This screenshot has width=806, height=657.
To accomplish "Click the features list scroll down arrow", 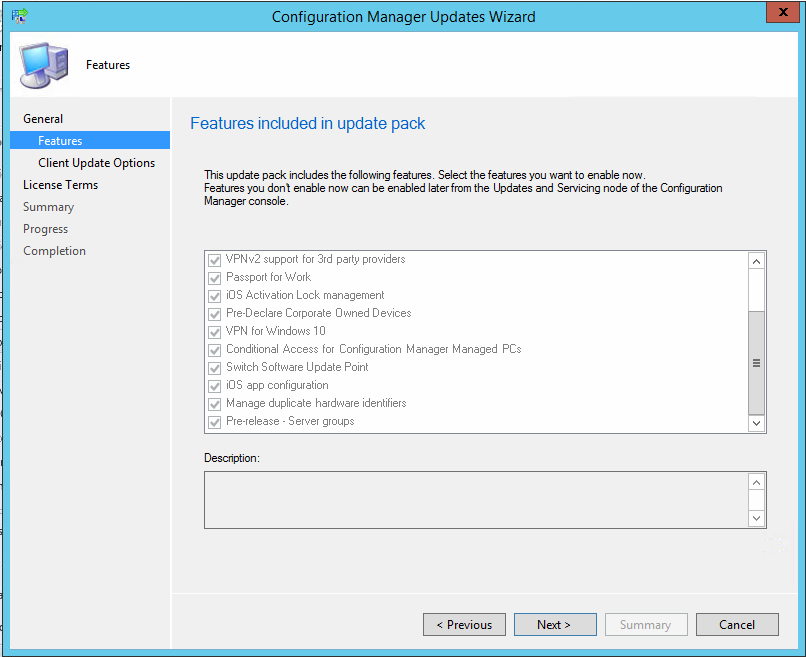I will (756, 424).
